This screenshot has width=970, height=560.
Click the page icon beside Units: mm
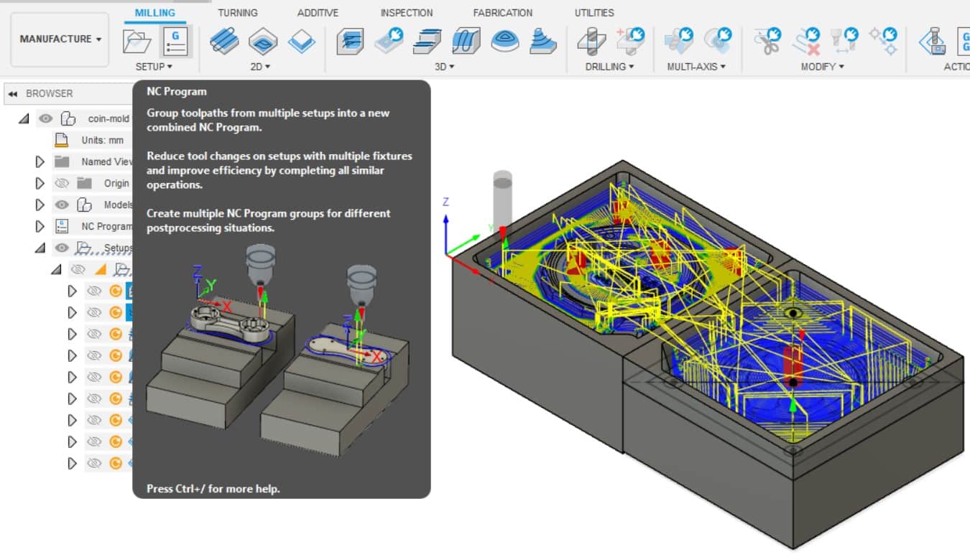tap(62, 140)
